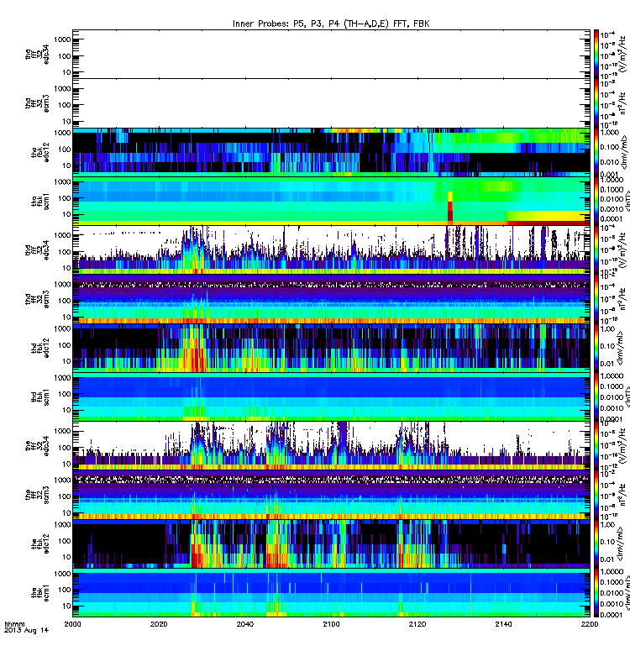Select the "the fff 32 edc34" panel label
The height and width of the screenshot is (672, 630).
[x=37, y=446]
